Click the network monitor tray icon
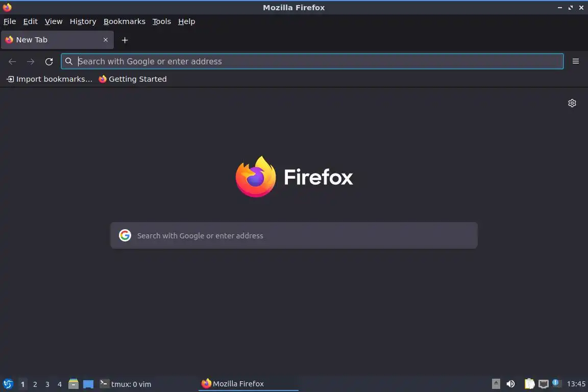This screenshot has height=392, width=588. click(544, 384)
